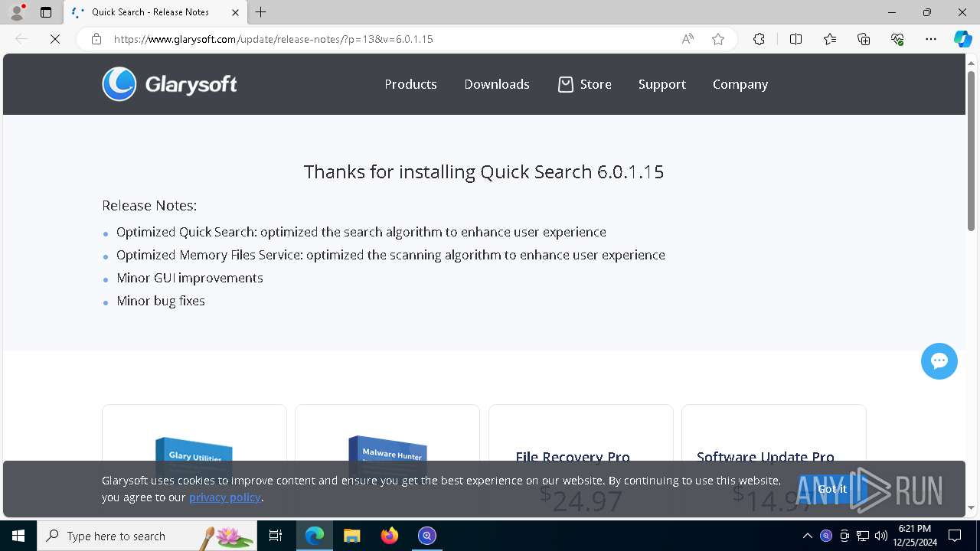The image size is (980, 551).
Task: Open network settings tray icon
Action: click(x=863, y=536)
